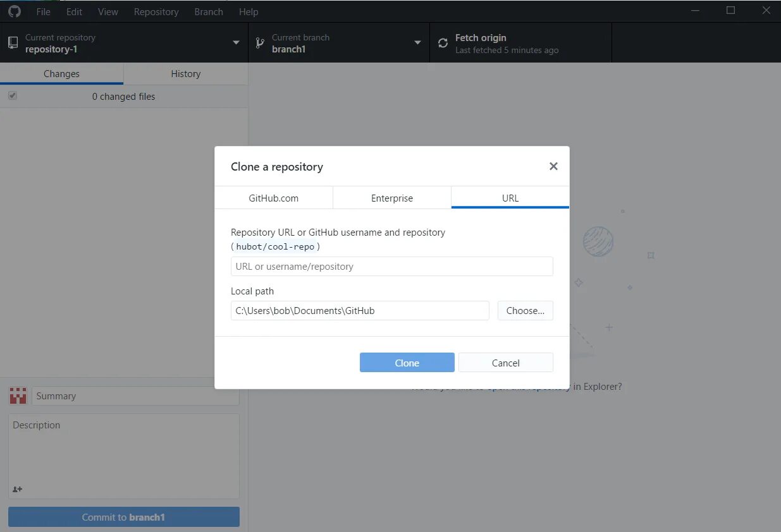Select the URL tab in dialog

click(x=510, y=198)
